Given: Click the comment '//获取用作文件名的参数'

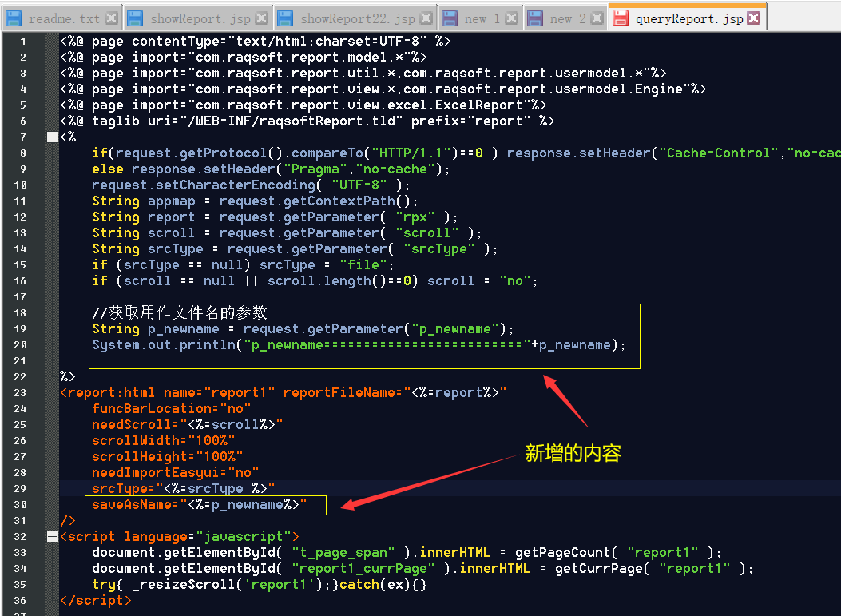Looking at the screenshot, I should pyautogui.click(x=179, y=313).
